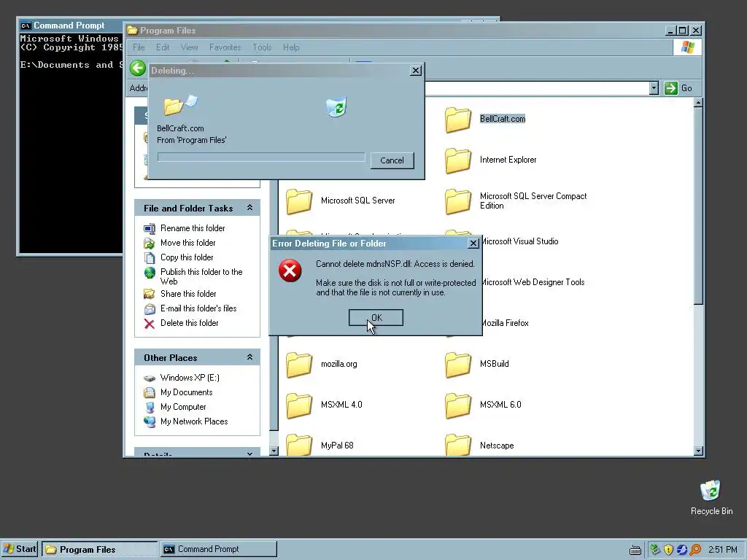747x560 pixels.
Task: Open the Tools menu
Action: point(262,47)
